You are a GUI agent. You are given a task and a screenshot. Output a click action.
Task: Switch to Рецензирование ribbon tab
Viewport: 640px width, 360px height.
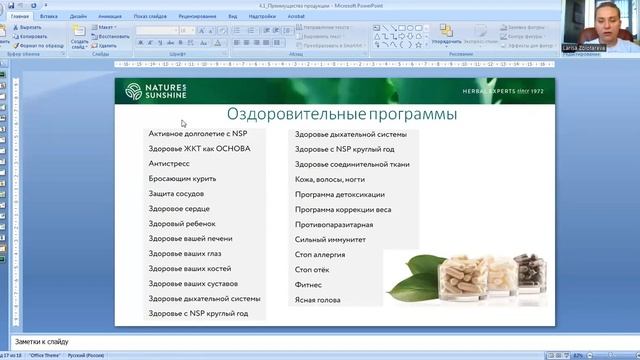197,16
